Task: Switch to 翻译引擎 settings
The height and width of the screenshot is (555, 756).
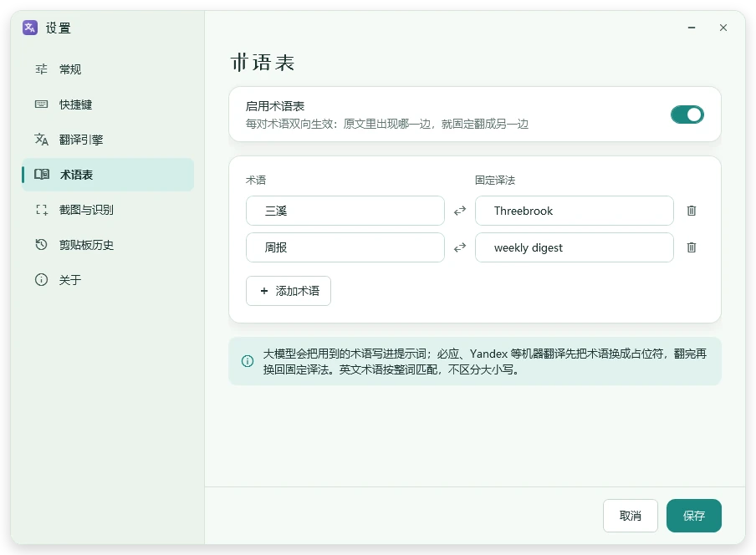Action: pyautogui.click(x=108, y=140)
